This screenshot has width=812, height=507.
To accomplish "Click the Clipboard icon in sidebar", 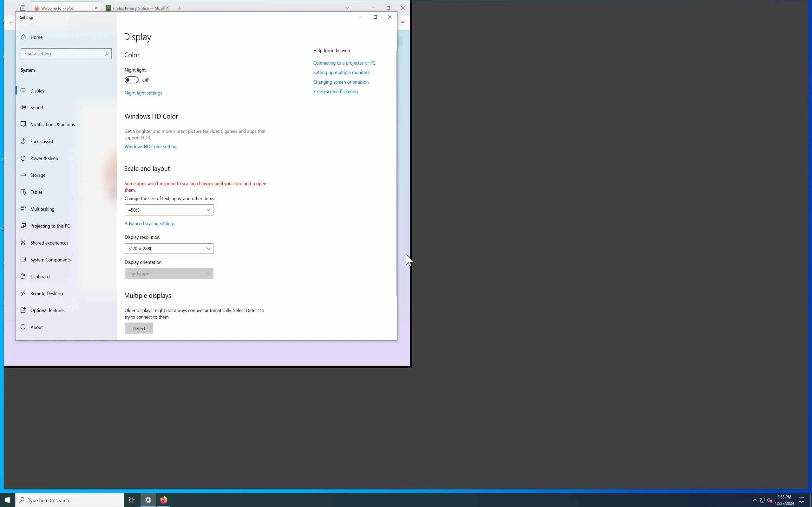I will (23, 276).
